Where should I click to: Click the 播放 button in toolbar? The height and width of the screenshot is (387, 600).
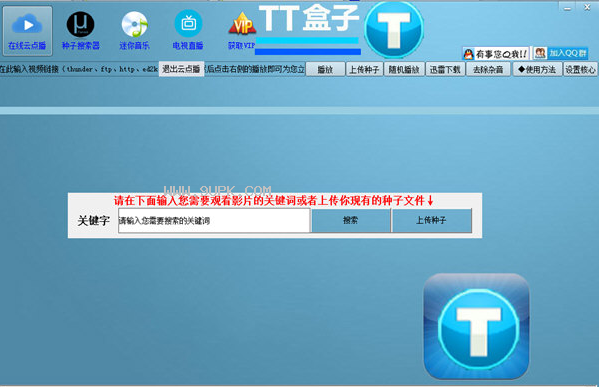click(325, 70)
